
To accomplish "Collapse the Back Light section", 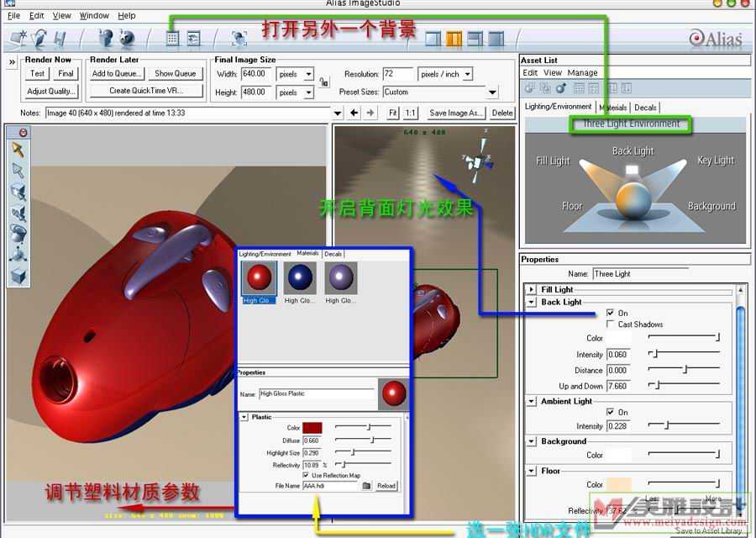I will pyautogui.click(x=531, y=302).
